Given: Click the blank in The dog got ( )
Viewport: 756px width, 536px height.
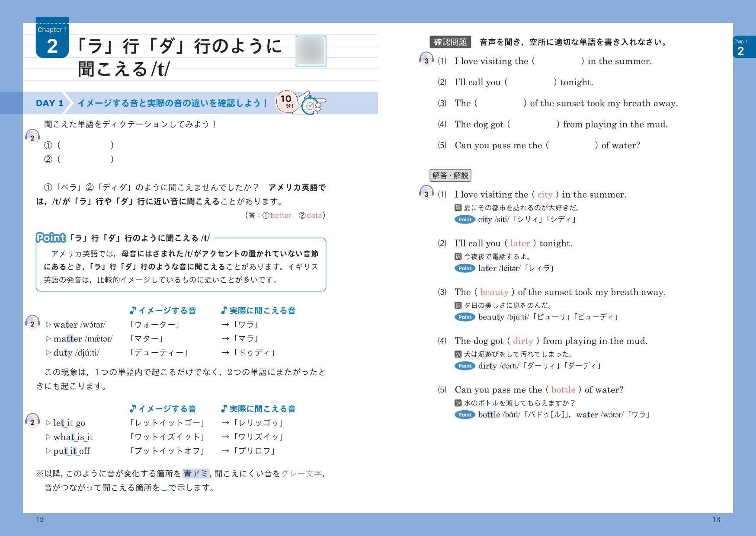Looking at the screenshot, I should point(533,124).
